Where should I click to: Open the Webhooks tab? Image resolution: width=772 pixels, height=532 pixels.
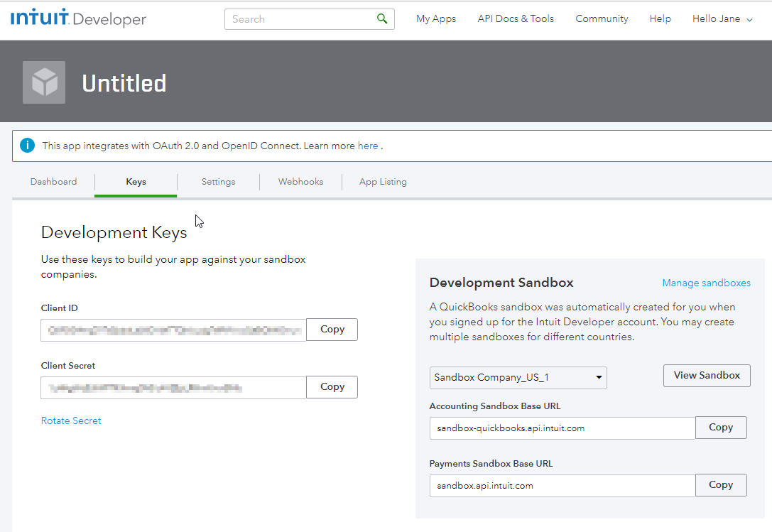tap(300, 182)
